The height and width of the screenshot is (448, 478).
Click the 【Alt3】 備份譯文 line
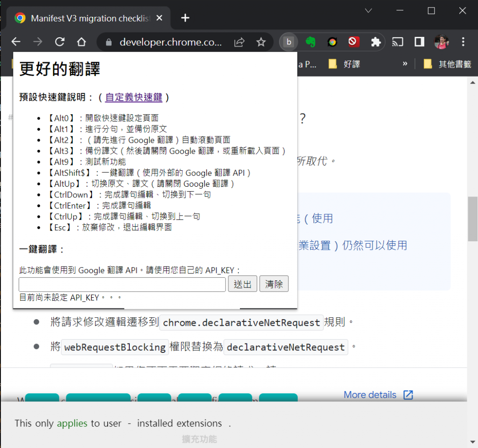point(166,151)
